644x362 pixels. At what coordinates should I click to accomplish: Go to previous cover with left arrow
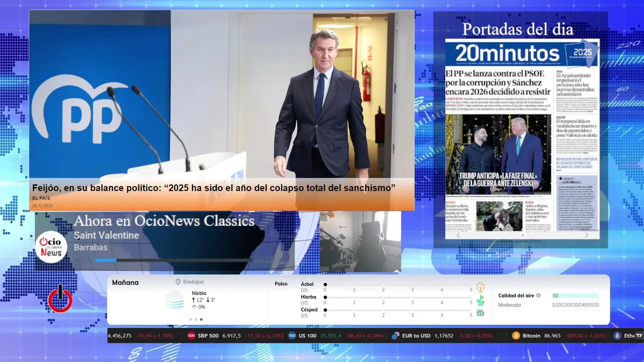pos(458,235)
